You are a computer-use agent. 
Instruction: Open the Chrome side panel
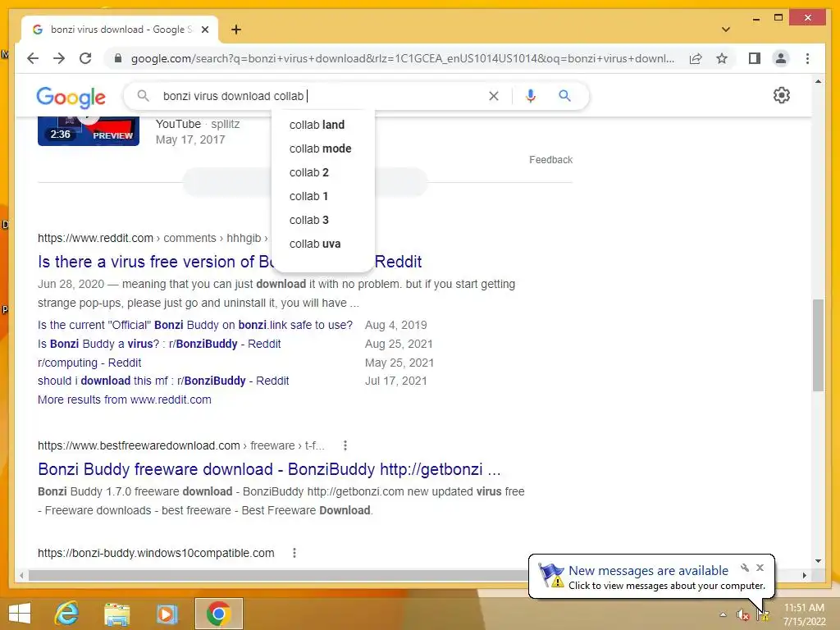pos(755,58)
